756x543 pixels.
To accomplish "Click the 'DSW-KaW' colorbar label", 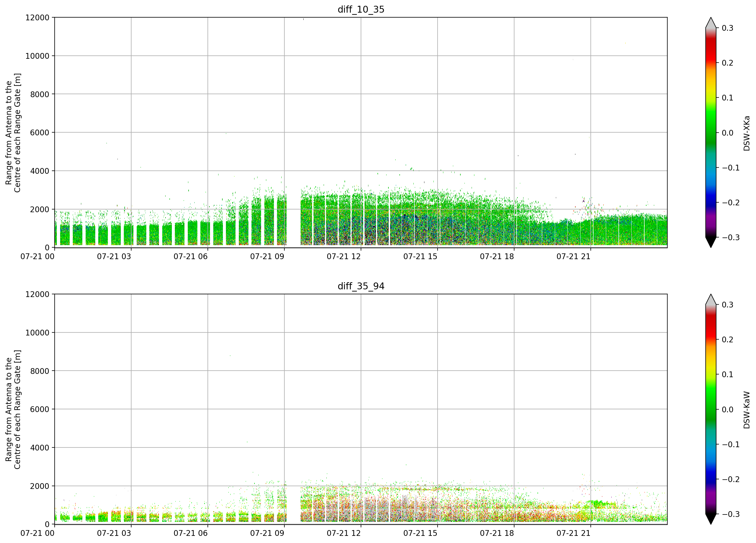I will (746, 410).
